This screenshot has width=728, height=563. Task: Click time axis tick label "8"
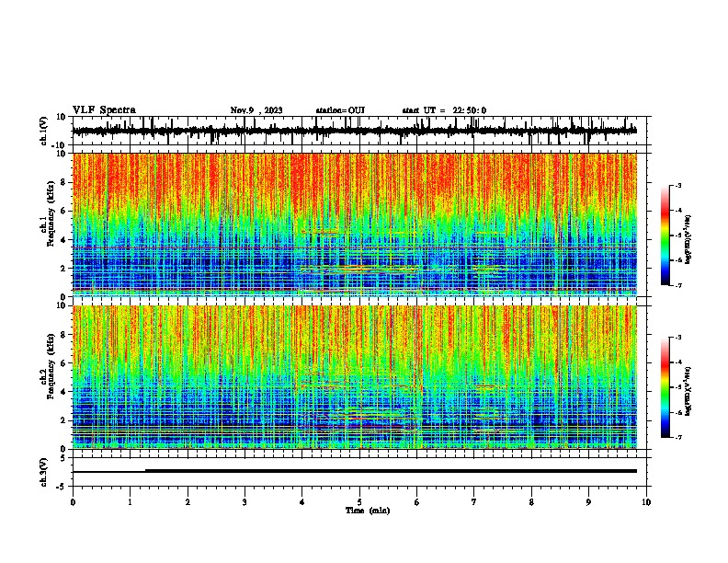531,502
